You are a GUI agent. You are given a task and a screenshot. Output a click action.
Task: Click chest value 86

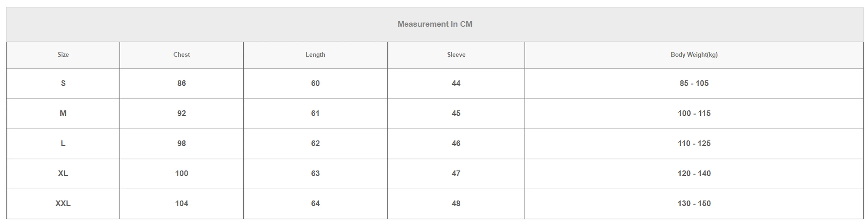pos(181,83)
